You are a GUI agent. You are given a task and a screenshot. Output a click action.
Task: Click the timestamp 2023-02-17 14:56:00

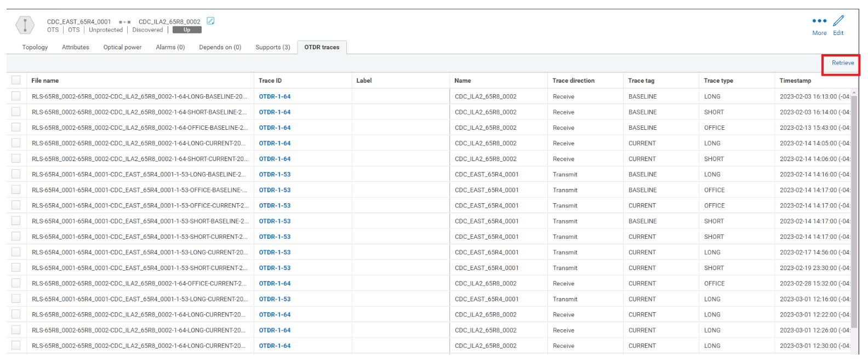(x=815, y=253)
